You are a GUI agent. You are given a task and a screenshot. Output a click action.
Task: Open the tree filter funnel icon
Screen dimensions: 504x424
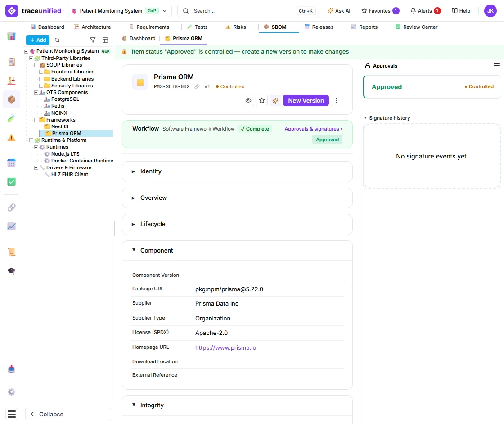coord(93,40)
